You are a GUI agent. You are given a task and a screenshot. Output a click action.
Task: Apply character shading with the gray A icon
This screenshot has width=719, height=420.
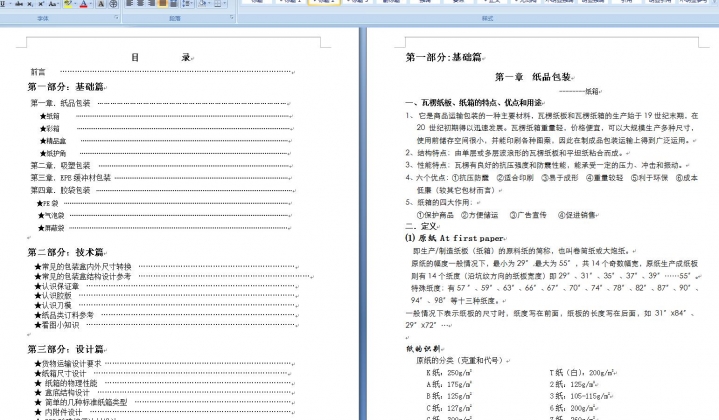pos(100,3)
